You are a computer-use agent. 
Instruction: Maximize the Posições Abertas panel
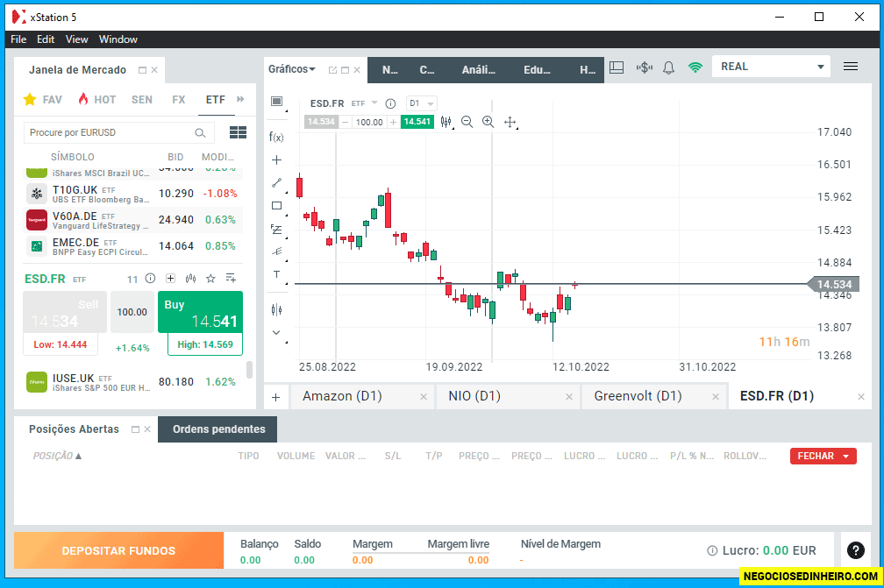(x=135, y=429)
